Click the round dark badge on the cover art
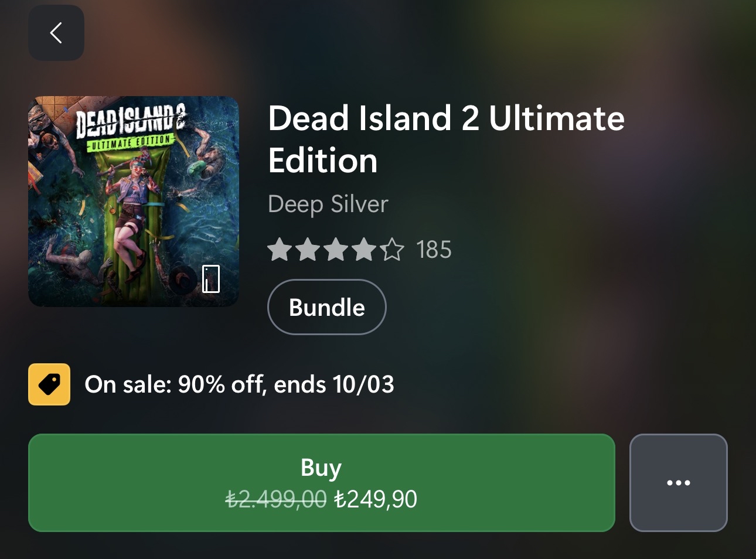Image resolution: width=756 pixels, height=559 pixels. 183,280
